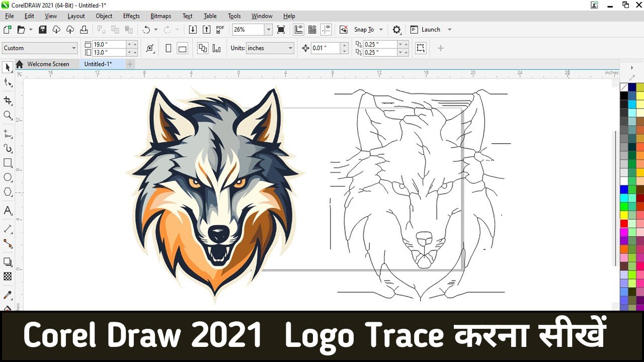The image size is (644, 362).
Task: Set portrait page orientation
Action: click(169, 48)
